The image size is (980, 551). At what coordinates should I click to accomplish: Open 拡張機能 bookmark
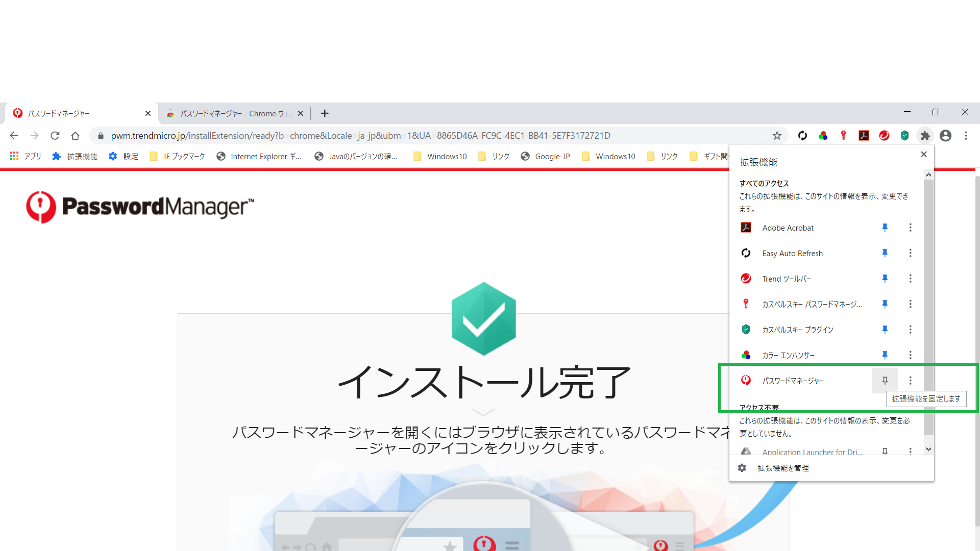(x=75, y=156)
